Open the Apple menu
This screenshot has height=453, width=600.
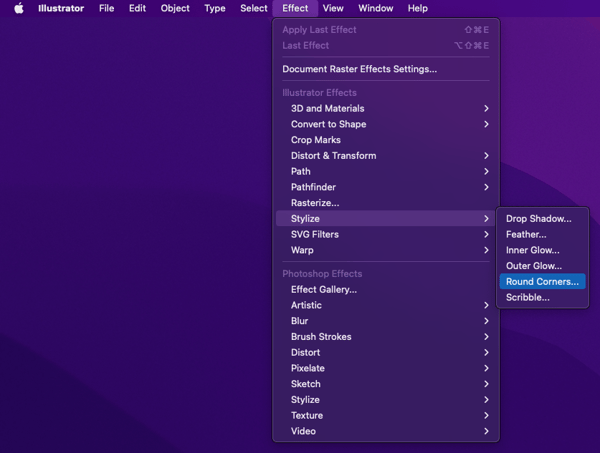pos(19,8)
